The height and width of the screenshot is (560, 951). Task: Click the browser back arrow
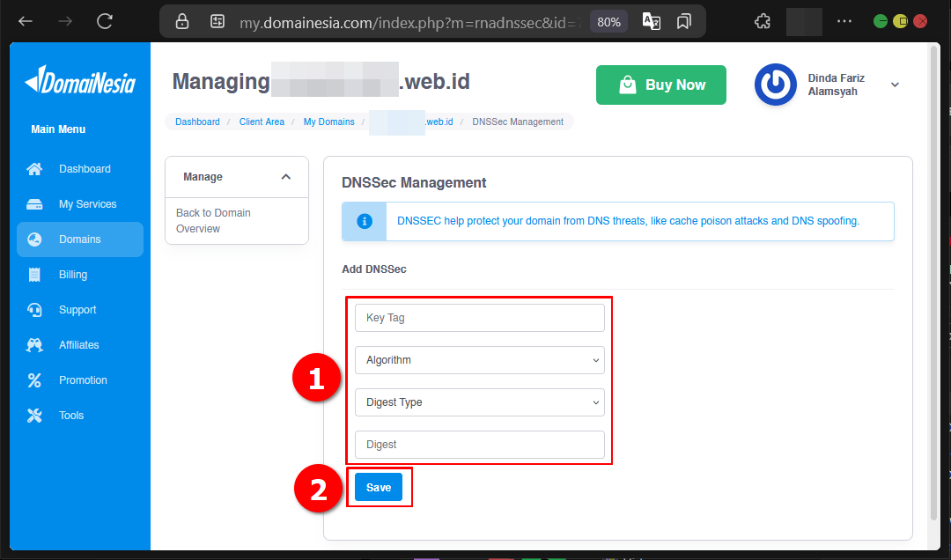click(x=26, y=22)
